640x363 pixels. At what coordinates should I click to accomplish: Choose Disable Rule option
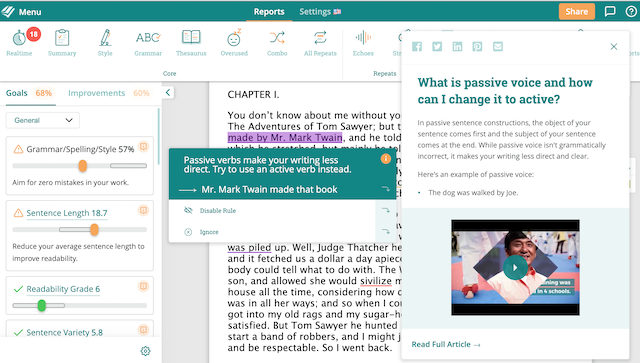tap(218, 211)
